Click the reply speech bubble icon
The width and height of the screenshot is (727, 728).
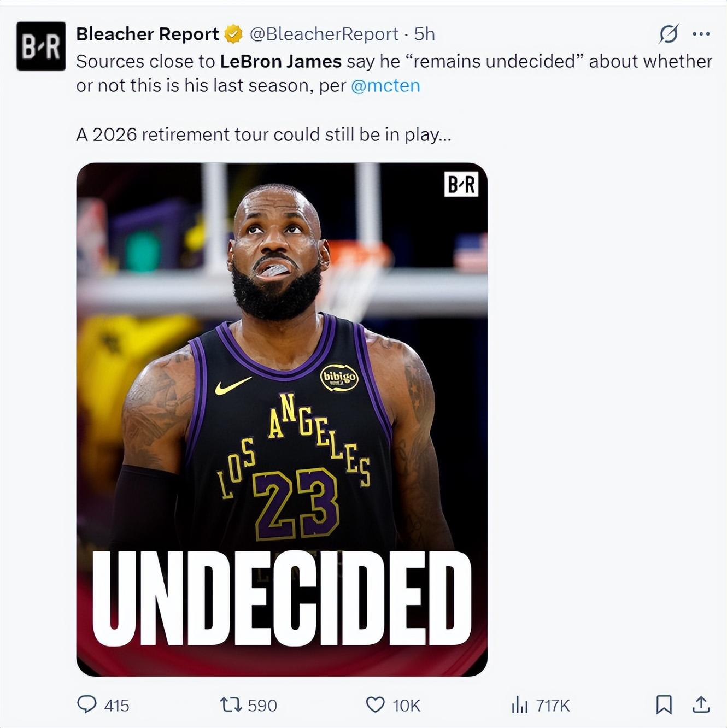tap(86, 704)
